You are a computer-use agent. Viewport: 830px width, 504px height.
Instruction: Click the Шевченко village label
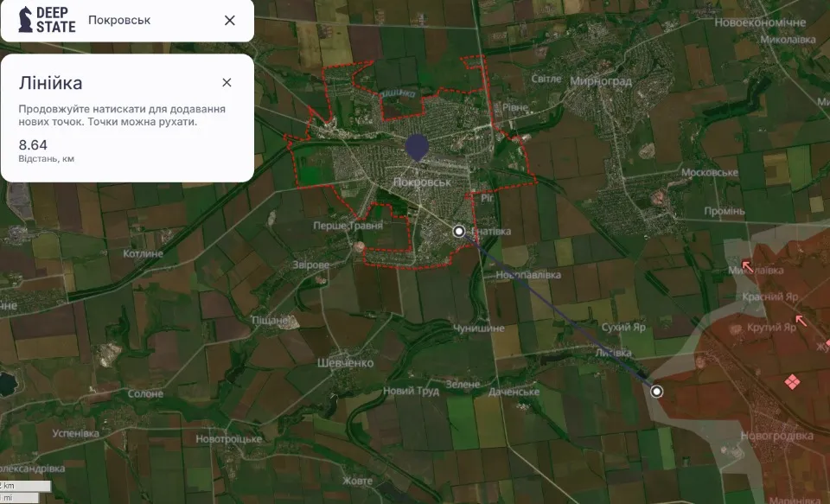coord(345,363)
